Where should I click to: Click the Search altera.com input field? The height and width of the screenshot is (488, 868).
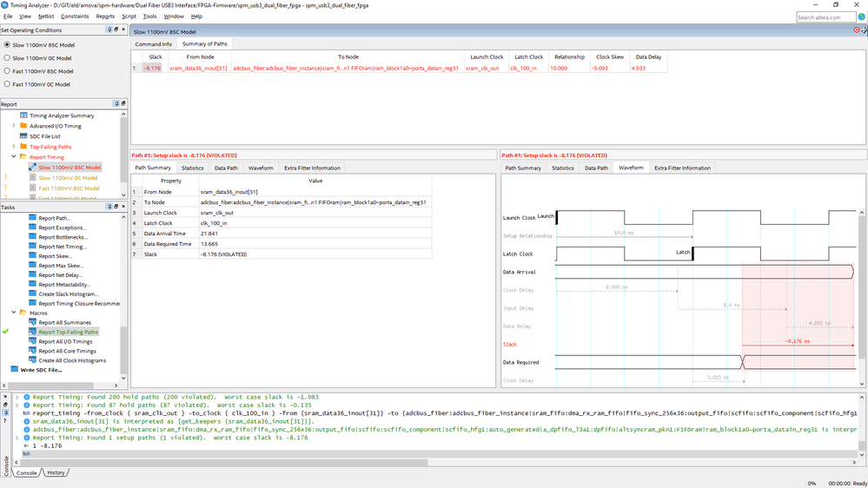pyautogui.click(x=819, y=17)
